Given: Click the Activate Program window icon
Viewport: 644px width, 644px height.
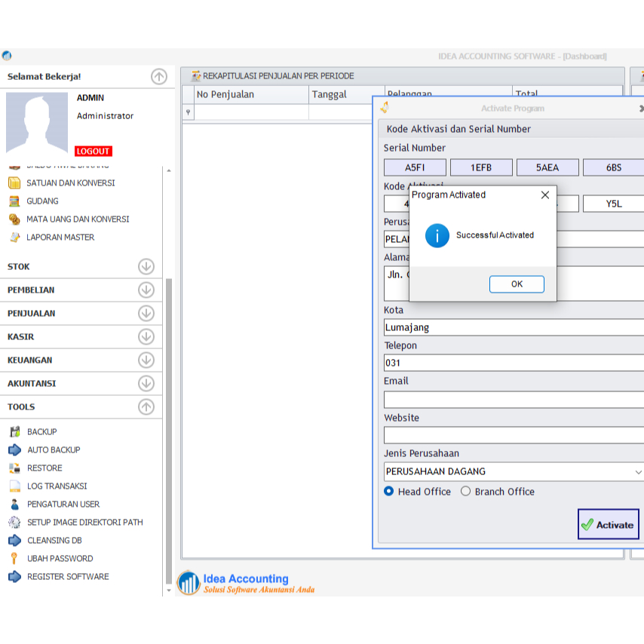Looking at the screenshot, I should [385, 108].
